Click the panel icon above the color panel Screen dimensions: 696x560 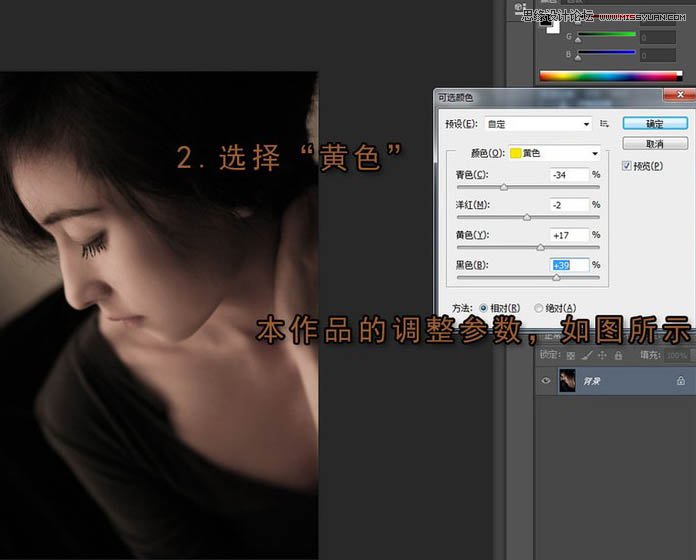click(x=519, y=8)
